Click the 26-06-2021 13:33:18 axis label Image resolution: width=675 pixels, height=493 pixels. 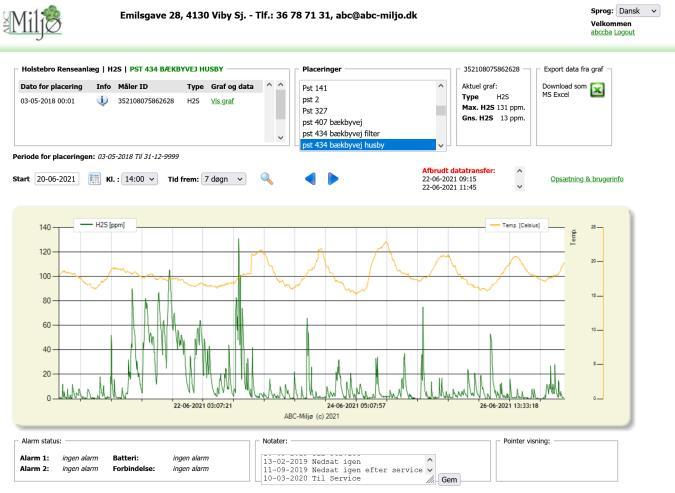(x=509, y=406)
